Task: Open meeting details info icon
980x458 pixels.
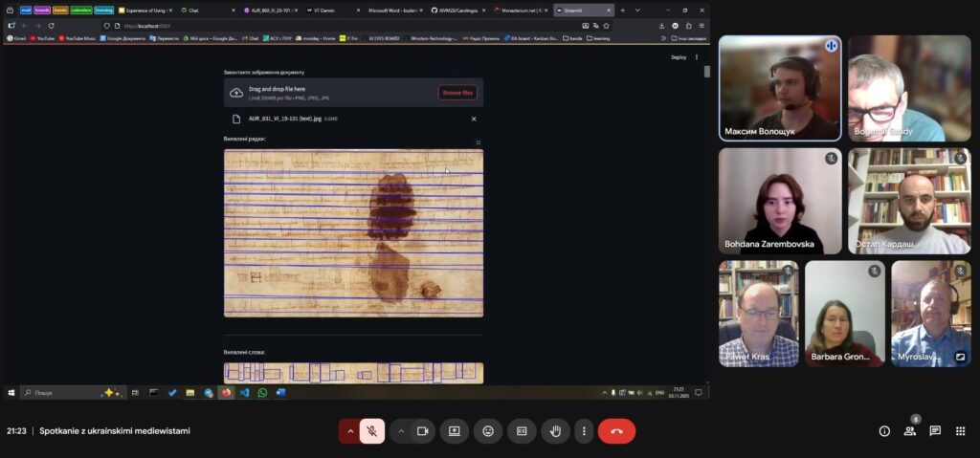Action: point(884,431)
